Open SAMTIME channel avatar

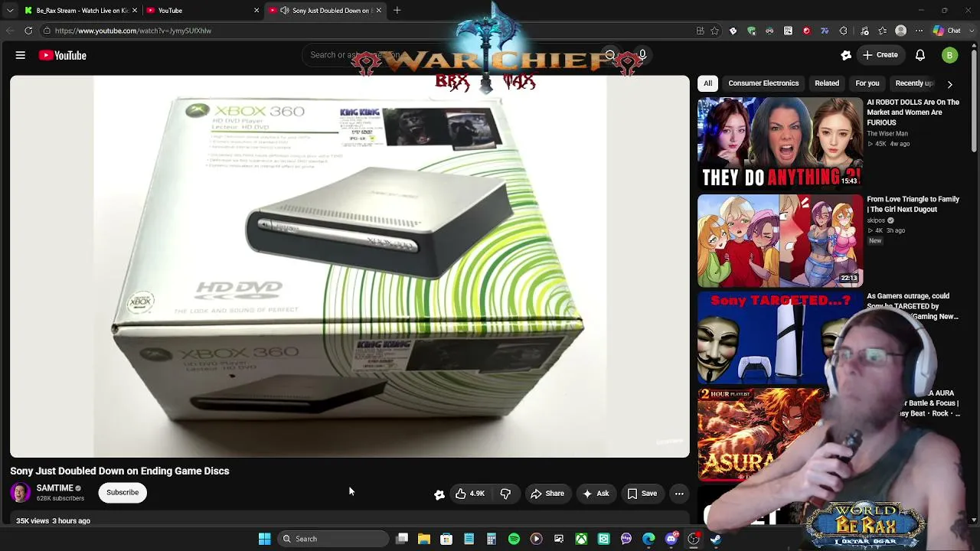(x=21, y=492)
